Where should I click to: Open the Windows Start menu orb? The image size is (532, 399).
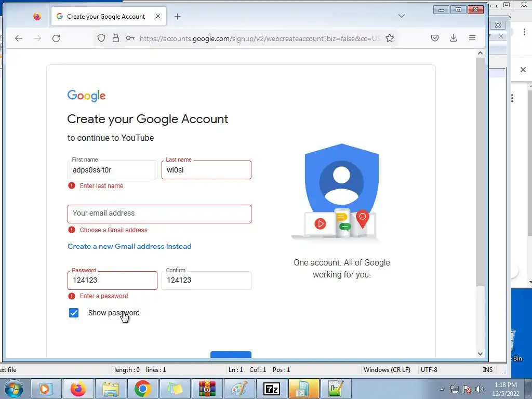coord(14,389)
